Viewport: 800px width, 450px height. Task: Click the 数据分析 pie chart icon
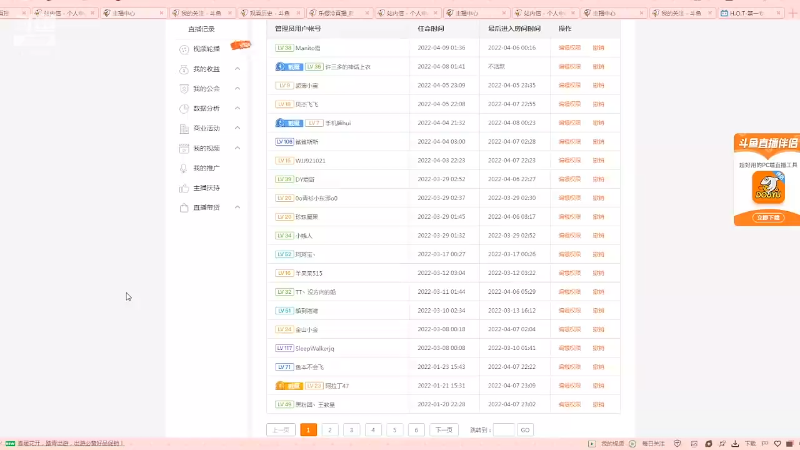(x=184, y=109)
